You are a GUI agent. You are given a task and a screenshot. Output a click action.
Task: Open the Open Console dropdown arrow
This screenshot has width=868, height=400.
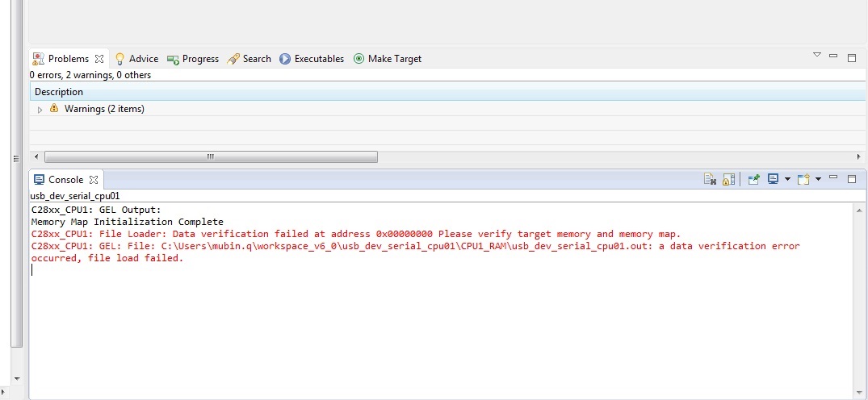point(818,179)
